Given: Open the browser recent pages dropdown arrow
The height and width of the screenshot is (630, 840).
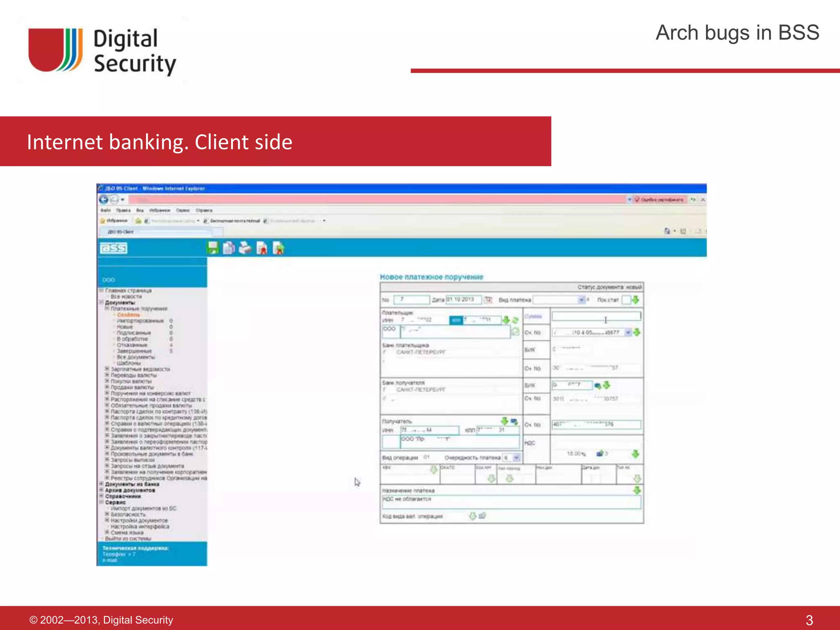Looking at the screenshot, I should point(123,200).
